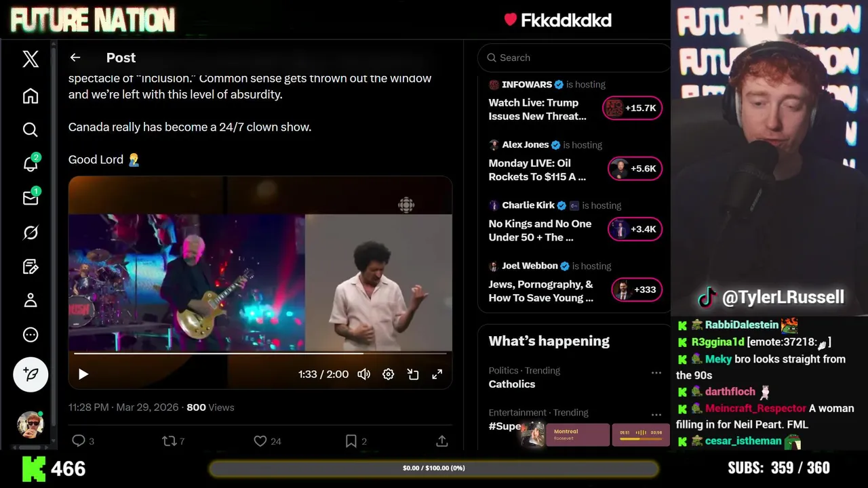This screenshot has width=868, height=488.
Task: Click the post timestamp 11:28 PM
Action: tap(89, 407)
